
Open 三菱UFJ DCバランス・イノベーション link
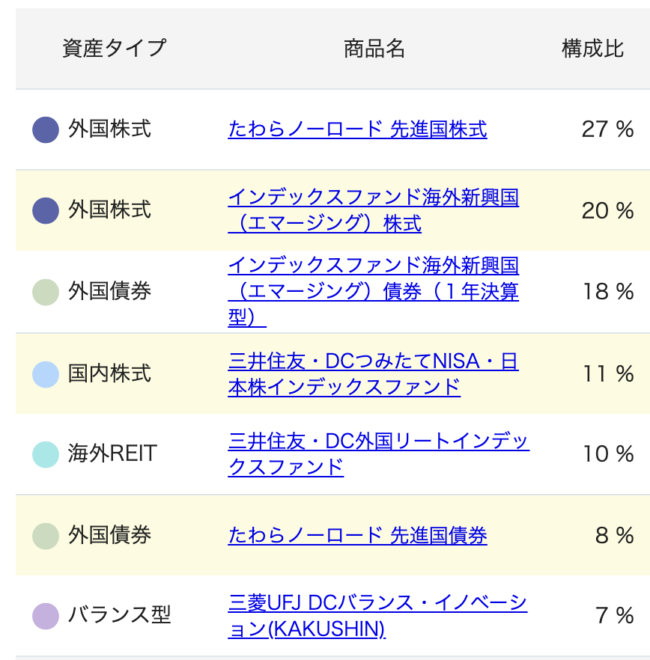(x=378, y=616)
